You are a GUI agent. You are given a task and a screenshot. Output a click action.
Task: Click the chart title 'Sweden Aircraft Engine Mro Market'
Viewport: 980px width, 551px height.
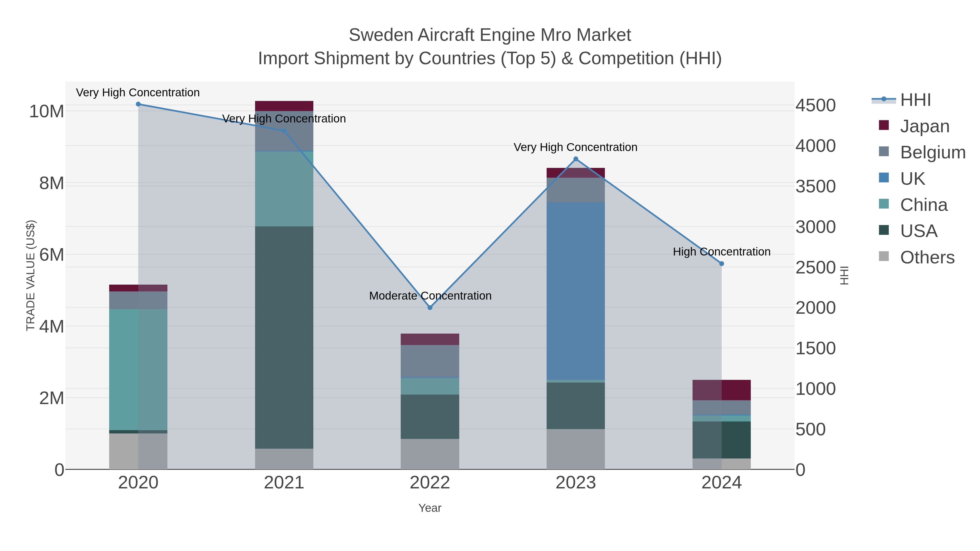point(490,35)
